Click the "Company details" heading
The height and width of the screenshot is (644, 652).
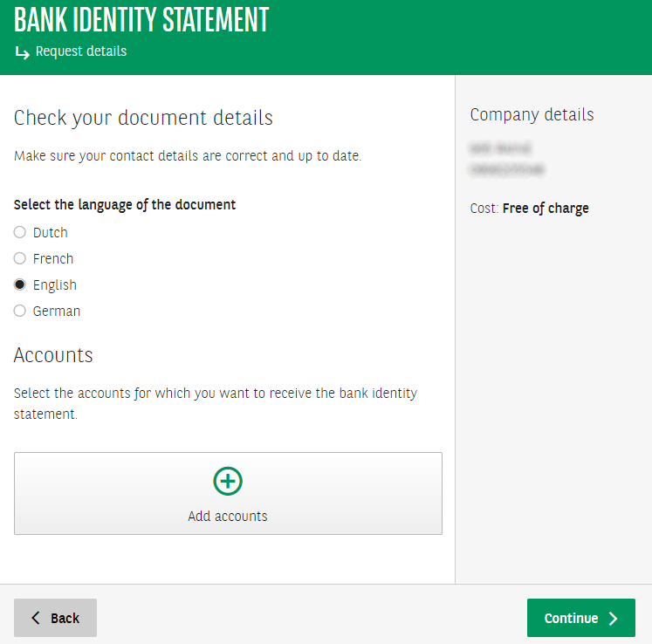[x=532, y=115]
